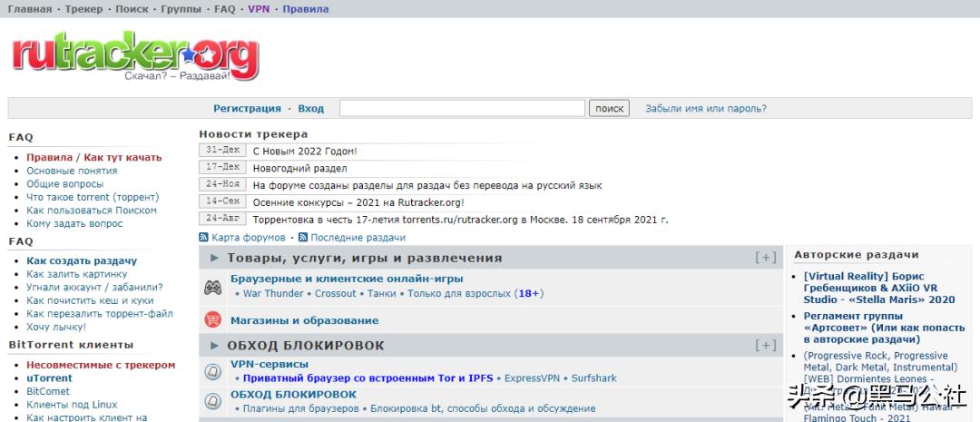Open Кому задать вопрос link
Screen dimensions: 980x422
click(x=74, y=223)
